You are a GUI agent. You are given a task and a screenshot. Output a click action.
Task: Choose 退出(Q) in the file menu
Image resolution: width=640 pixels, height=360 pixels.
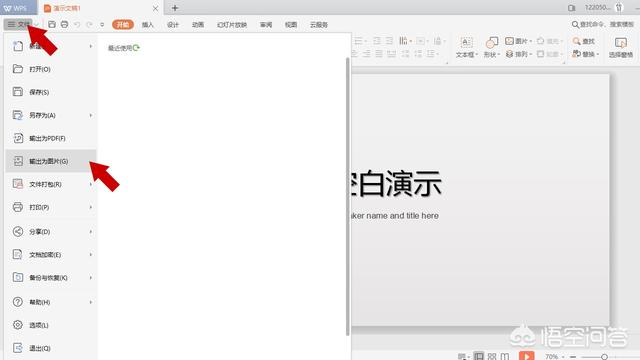click(51, 349)
